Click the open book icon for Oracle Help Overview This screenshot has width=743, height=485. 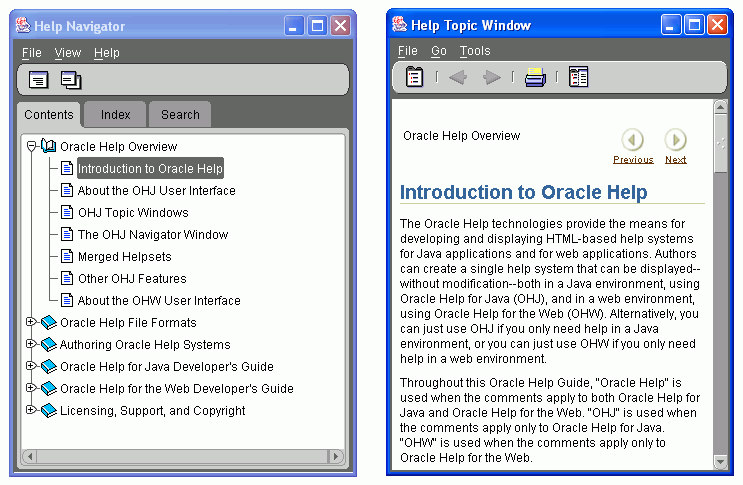point(49,146)
